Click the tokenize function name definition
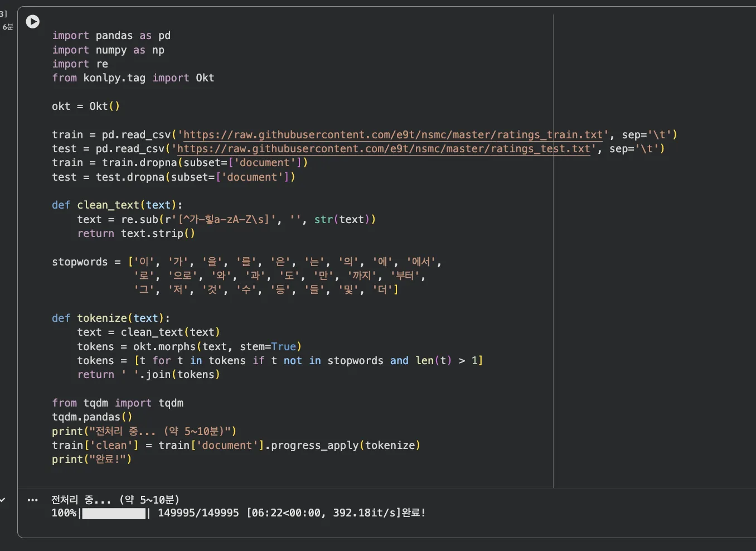756x551 pixels. pyautogui.click(x=102, y=318)
